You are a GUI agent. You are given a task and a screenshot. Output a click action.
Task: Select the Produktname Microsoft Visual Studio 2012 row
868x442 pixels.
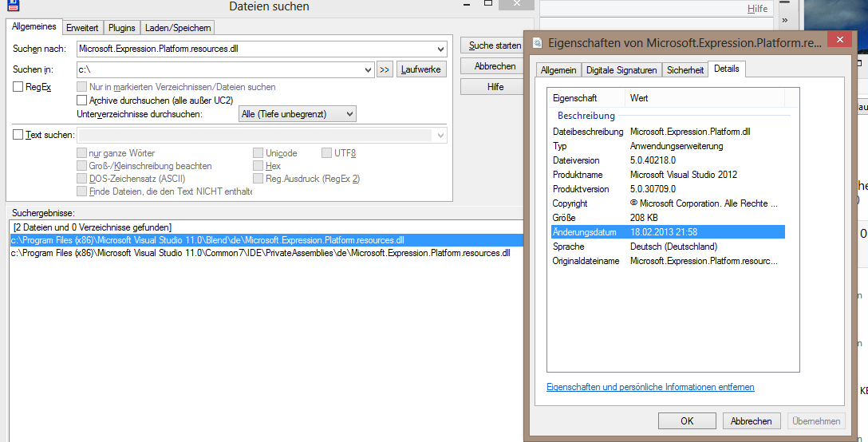pos(669,175)
